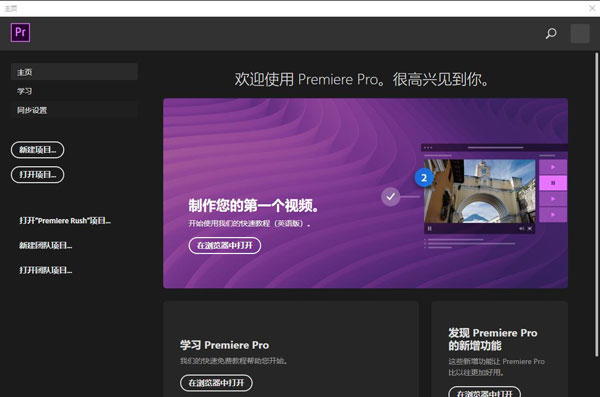Viewport: 600px width, 397px height.
Task: Click the Premiere Pro logo icon
Action: tap(20, 33)
